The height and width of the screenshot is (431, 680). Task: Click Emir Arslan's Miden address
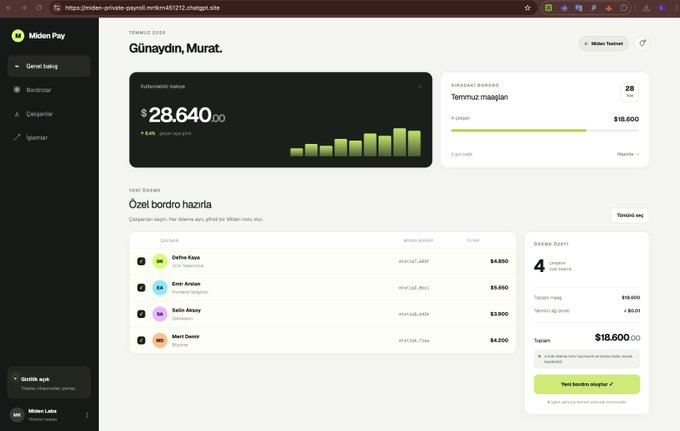point(414,287)
